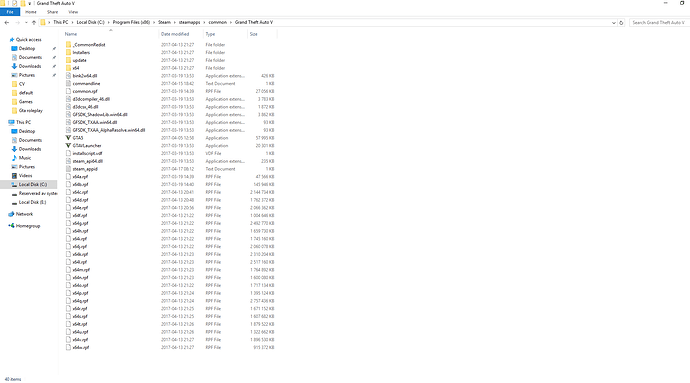Select the x64g.rpf file name
Screen dimensions: 690x383
(81, 223)
